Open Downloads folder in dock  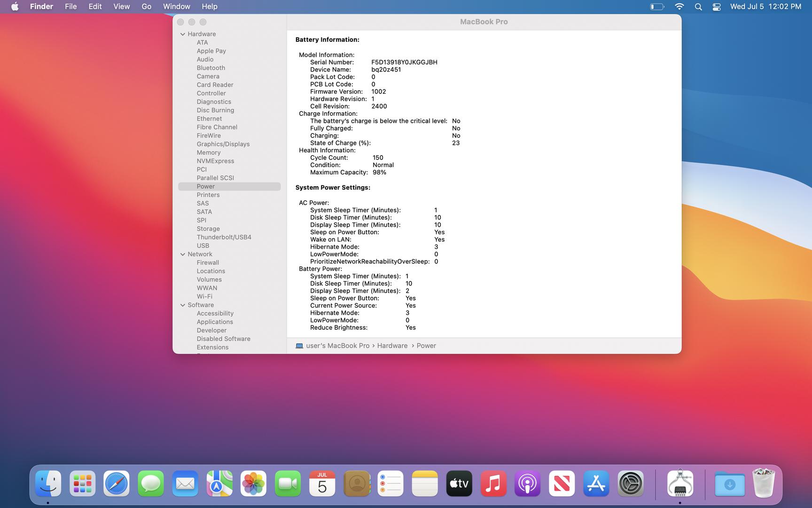point(730,484)
